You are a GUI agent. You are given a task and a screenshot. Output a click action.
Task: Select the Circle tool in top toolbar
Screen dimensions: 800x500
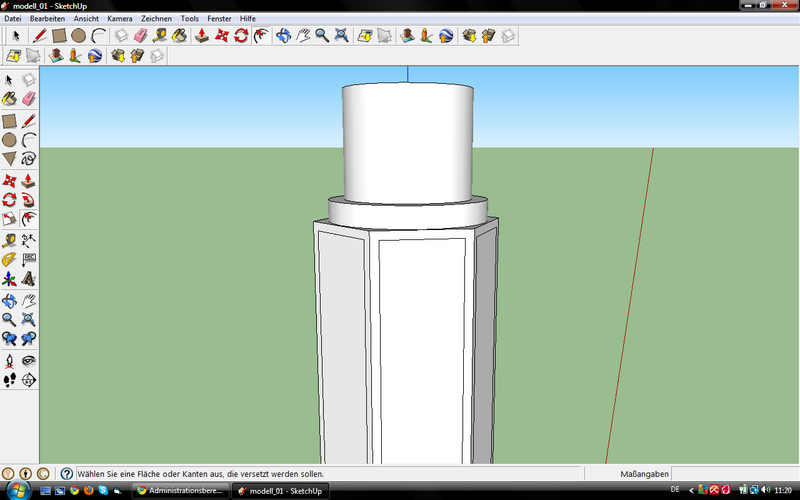pos(78,36)
